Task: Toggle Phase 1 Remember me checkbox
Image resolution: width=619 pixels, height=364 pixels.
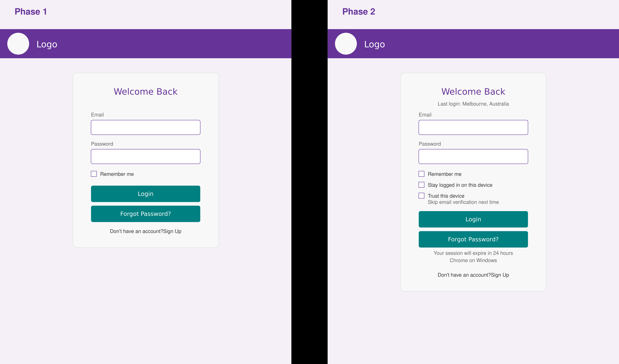Action: pos(94,174)
